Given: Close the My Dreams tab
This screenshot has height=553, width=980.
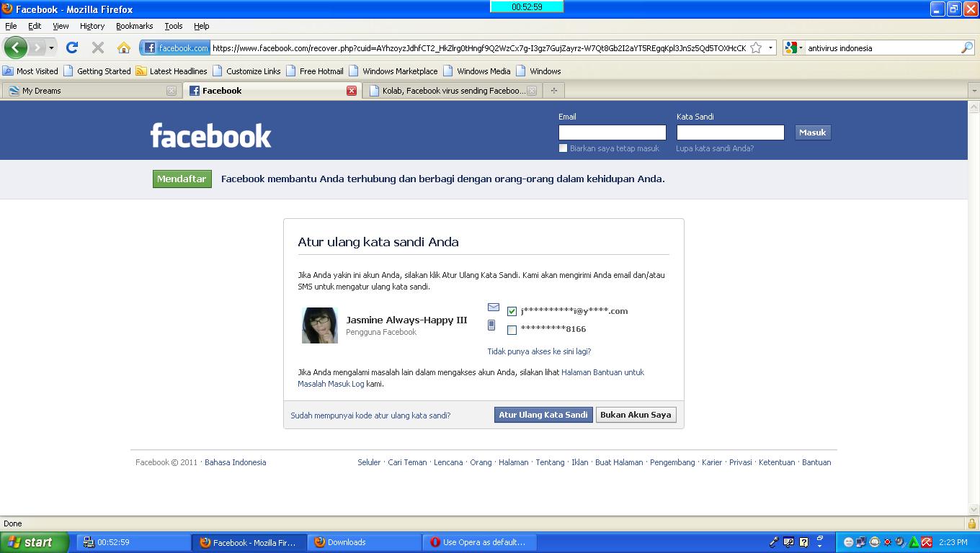Looking at the screenshot, I should (171, 91).
